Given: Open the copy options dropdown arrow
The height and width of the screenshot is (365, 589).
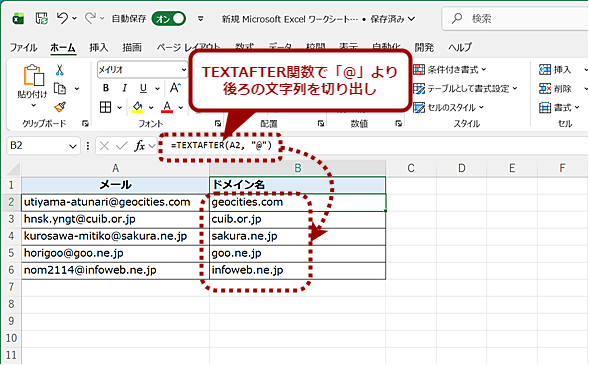Looking at the screenshot, I should pyautogui.click(x=77, y=89).
